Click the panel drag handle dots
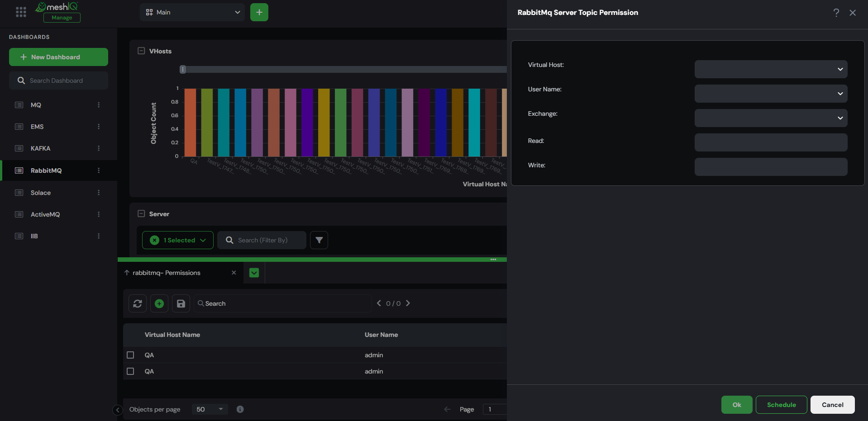Viewport: 868px width, 421px height. (x=493, y=260)
